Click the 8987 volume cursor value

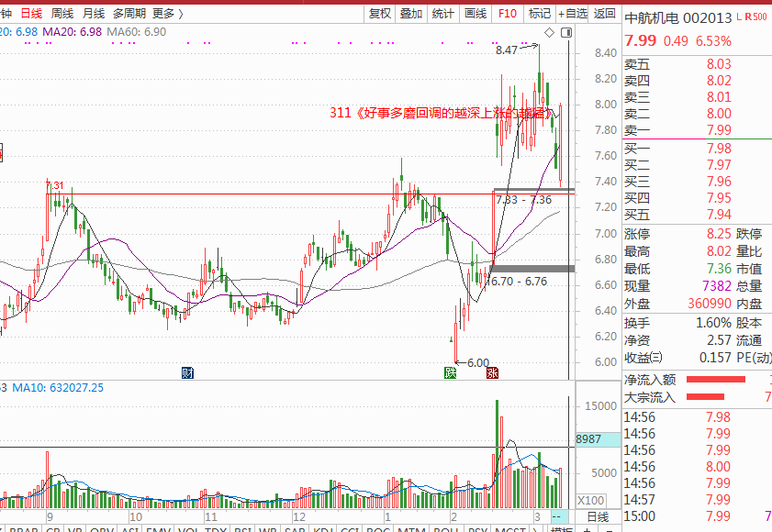pyautogui.click(x=598, y=439)
